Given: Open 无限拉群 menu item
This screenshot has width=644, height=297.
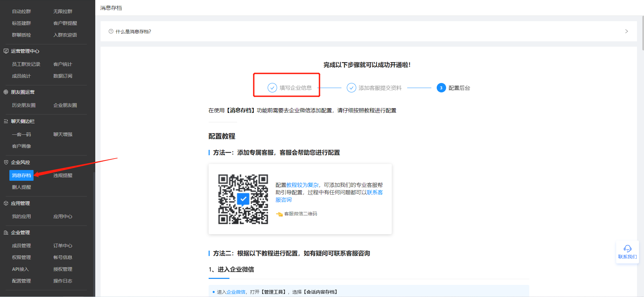Looking at the screenshot, I should coord(63,11).
